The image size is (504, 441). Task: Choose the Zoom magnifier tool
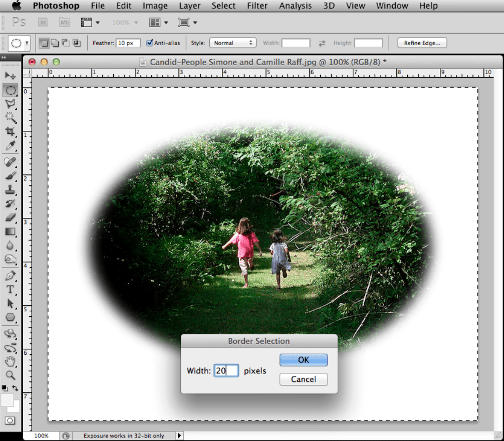coord(10,375)
